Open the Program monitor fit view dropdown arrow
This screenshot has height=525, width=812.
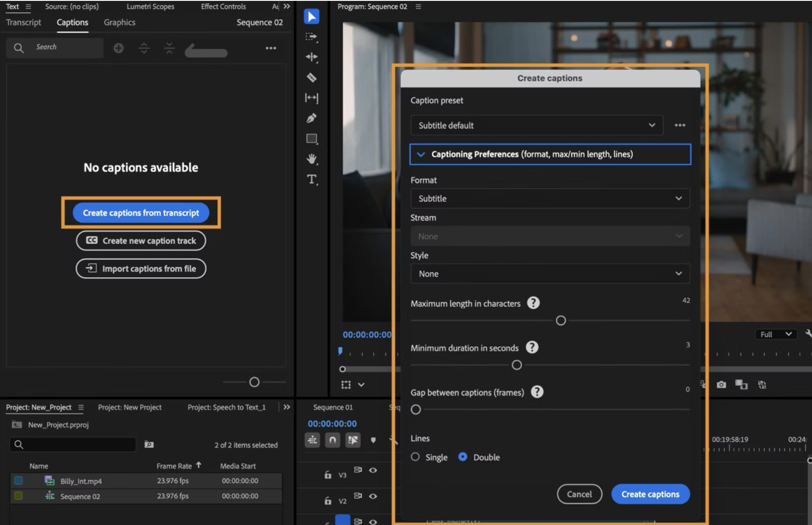tap(361, 384)
